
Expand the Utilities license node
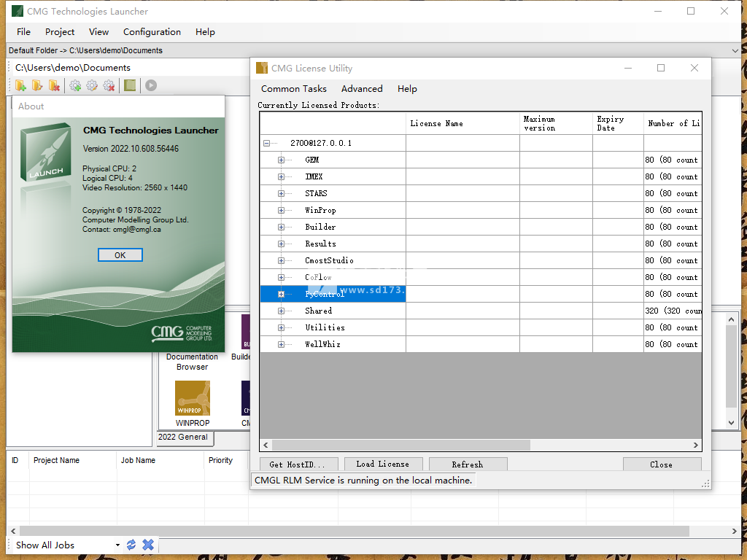[281, 327]
